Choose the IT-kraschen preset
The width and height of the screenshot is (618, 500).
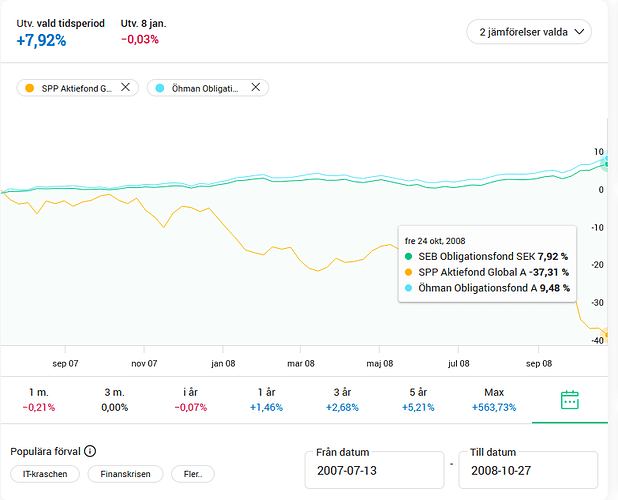(45, 474)
